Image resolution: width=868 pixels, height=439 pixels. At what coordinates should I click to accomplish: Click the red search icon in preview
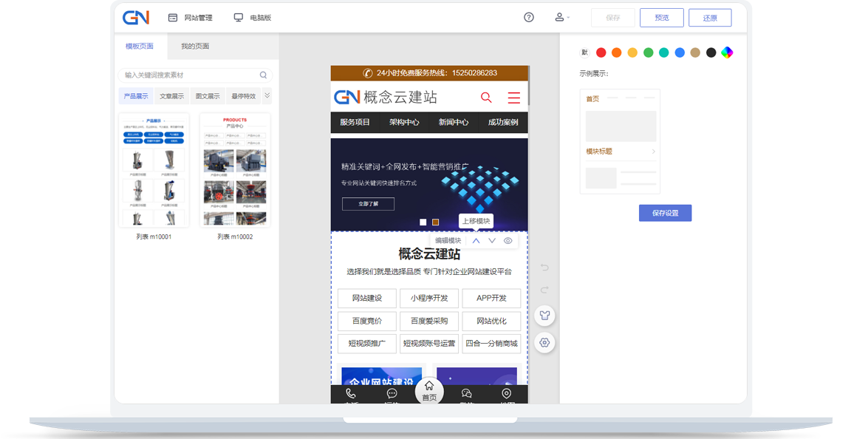point(486,98)
